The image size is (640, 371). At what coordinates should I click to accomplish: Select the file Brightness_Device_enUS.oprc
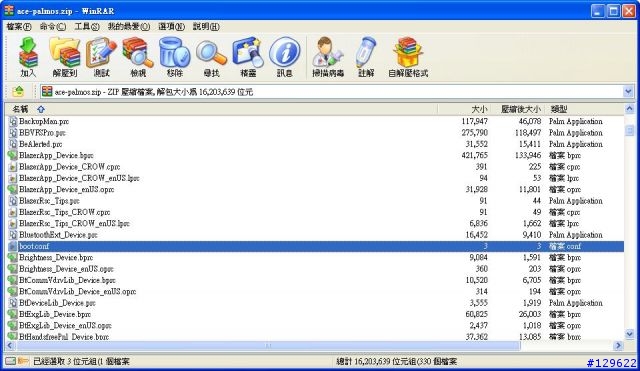(66, 269)
